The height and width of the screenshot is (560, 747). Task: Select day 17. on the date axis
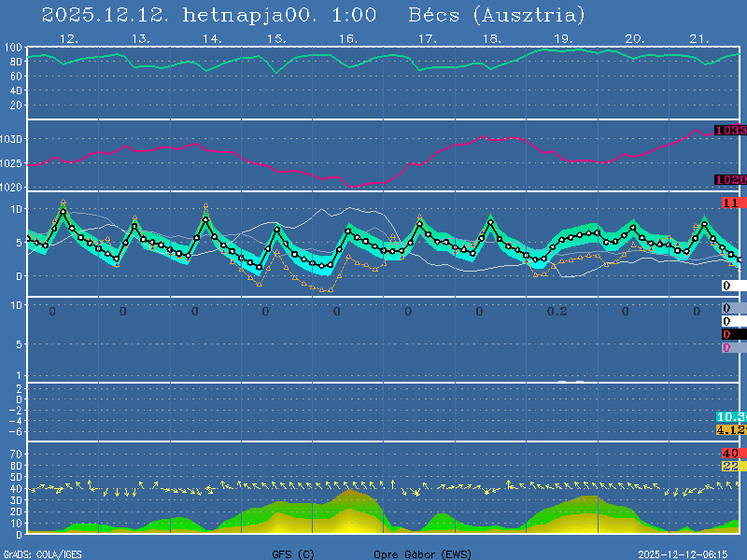tap(427, 39)
